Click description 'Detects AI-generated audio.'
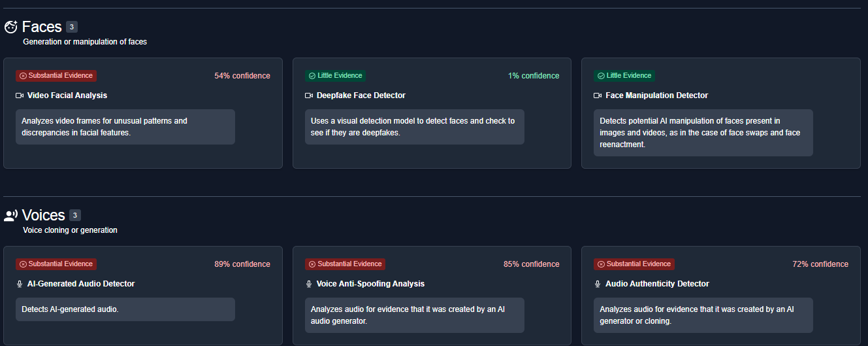 (125, 309)
